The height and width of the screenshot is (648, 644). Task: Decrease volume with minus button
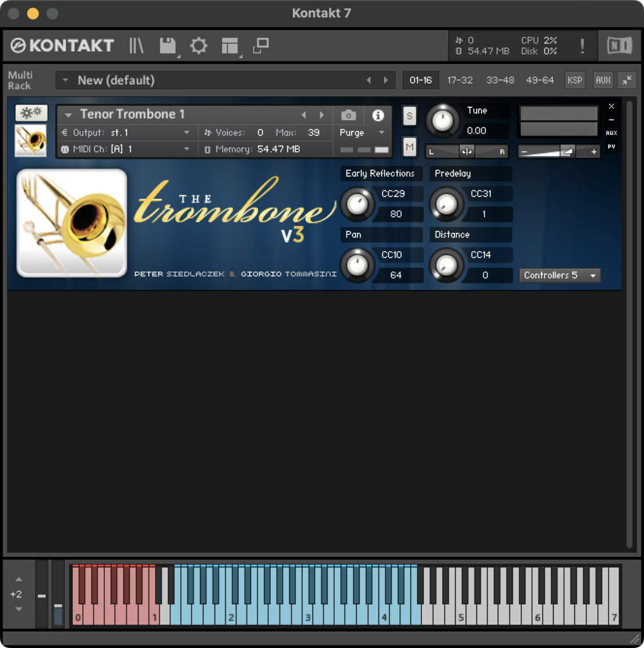click(x=524, y=152)
